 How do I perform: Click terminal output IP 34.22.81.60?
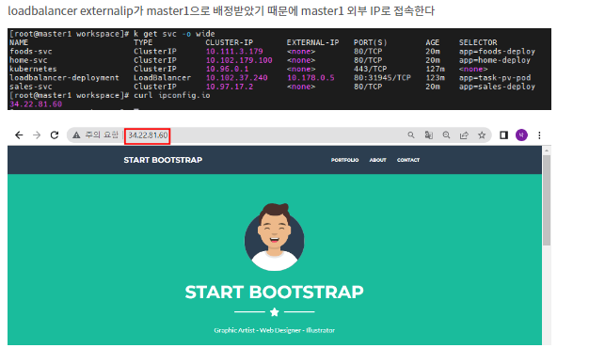tap(36, 104)
